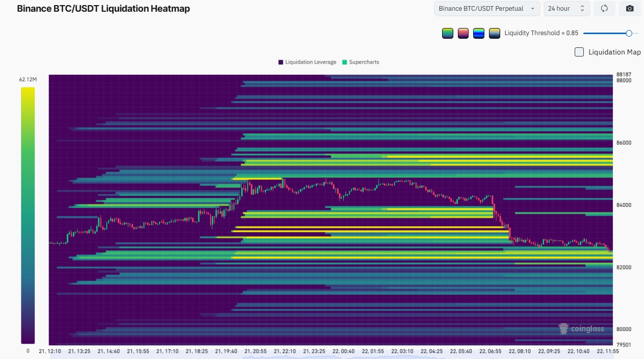Click the heatmap color scale bar
This screenshot has width=644, height=359.
click(28, 215)
